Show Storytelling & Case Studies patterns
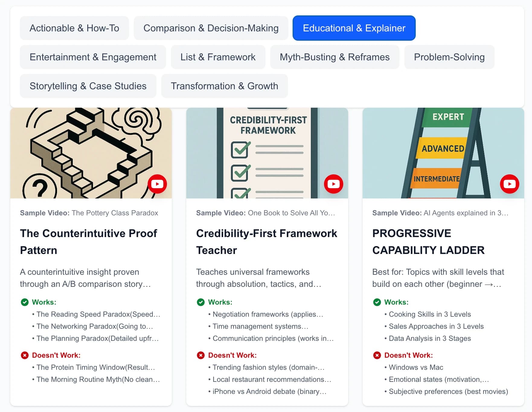Screen dimensions: 532x412 88,86
